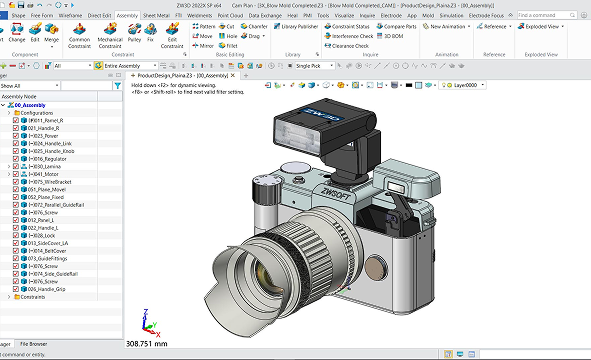Image resolution: width=591 pixels, height=360 pixels.
Task: Run the Interference Check
Action: click(349, 36)
